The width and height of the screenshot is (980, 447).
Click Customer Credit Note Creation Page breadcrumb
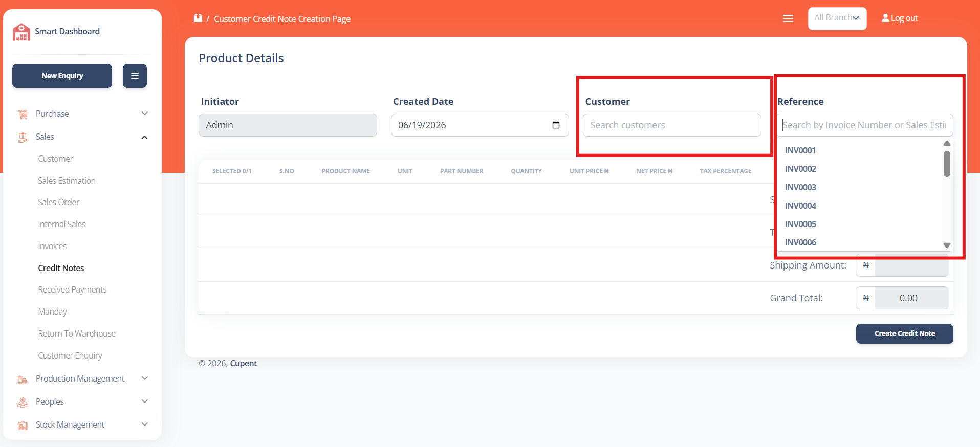282,19
